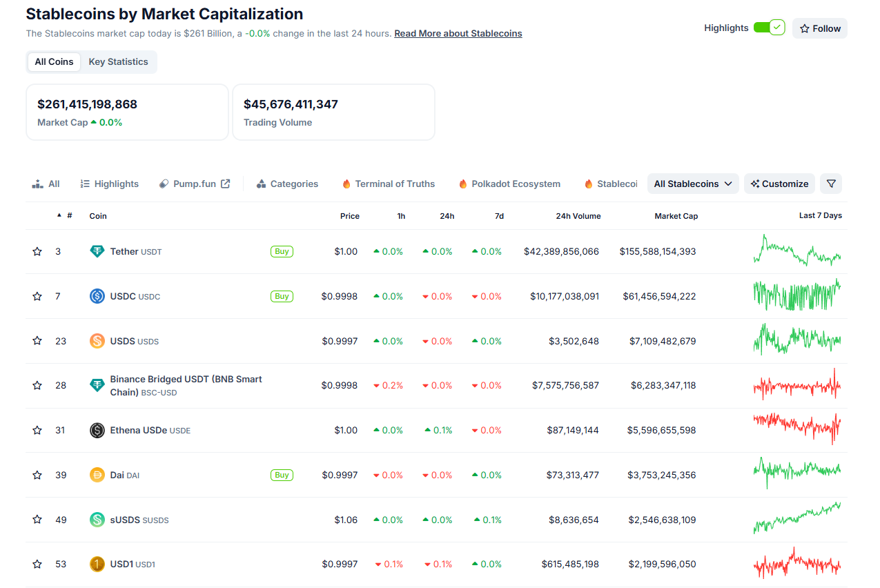Open USDC's 7-day sparkline chart

(x=797, y=296)
